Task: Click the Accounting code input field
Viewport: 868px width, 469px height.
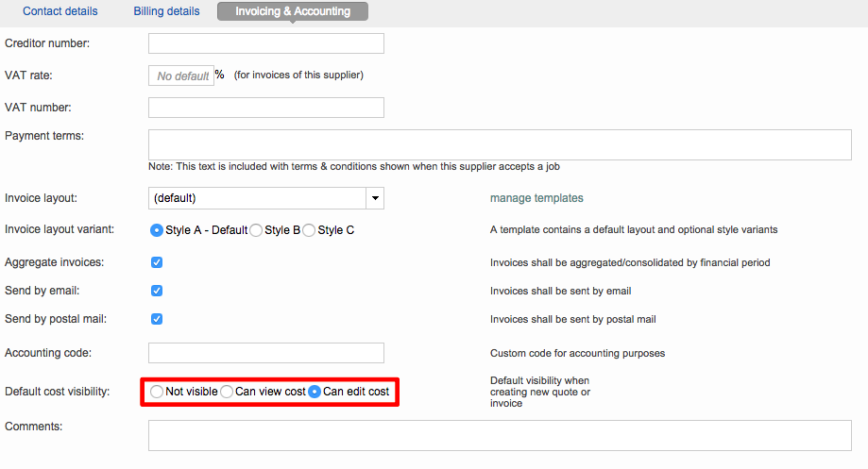Action: click(266, 353)
